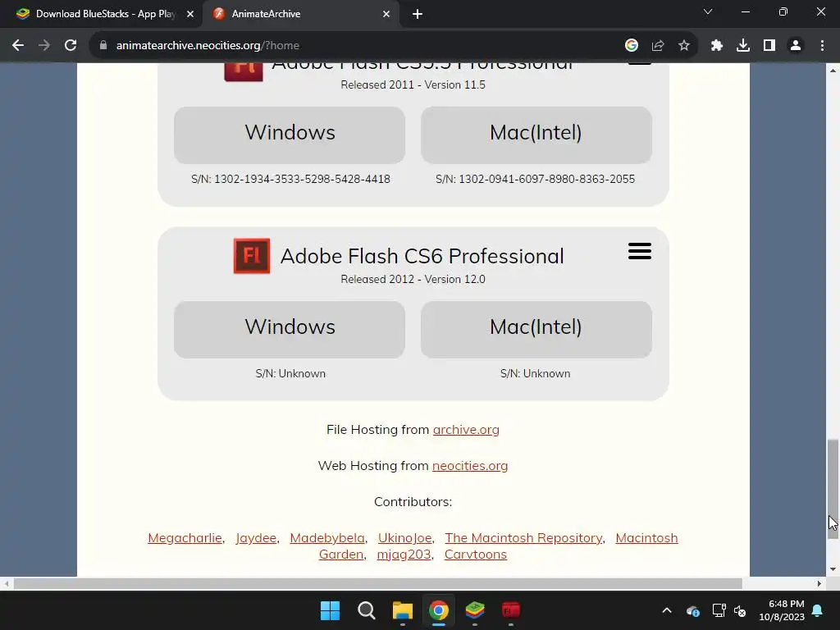Visit contributor Madebybela's link
The width and height of the screenshot is (840, 630).
click(x=327, y=538)
